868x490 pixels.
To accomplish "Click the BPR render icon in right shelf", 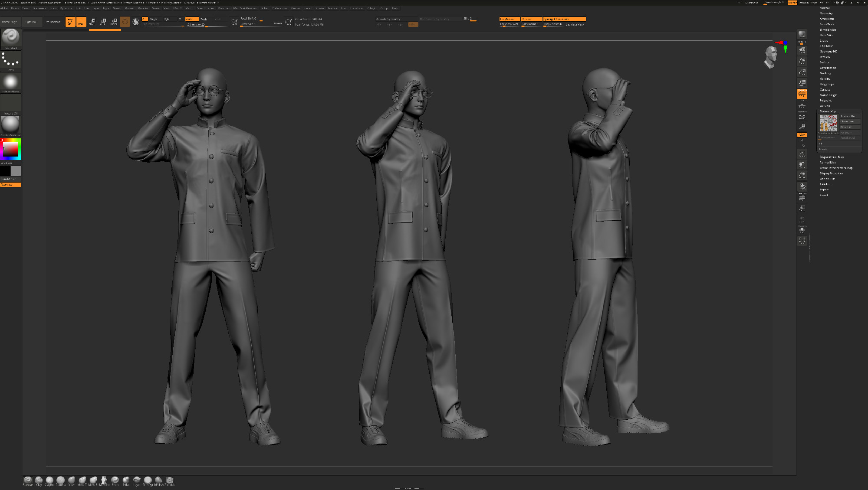I will [x=802, y=35].
